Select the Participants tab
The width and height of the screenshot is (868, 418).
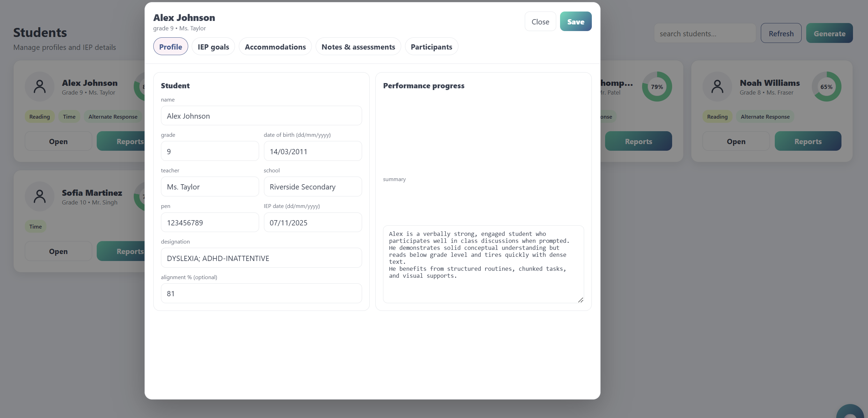(431, 47)
